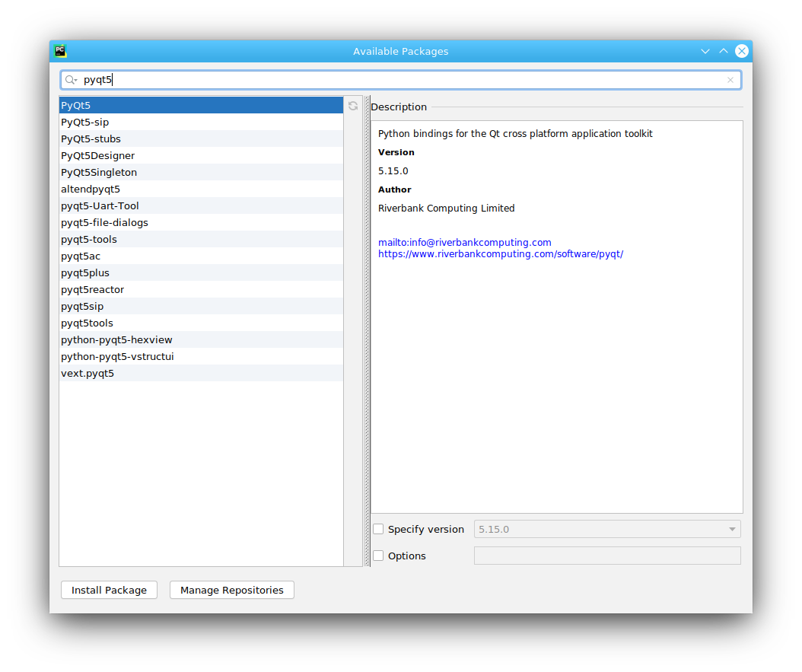Click the PyCharm icon in the title bar
This screenshot has width=802, height=672.
60,50
